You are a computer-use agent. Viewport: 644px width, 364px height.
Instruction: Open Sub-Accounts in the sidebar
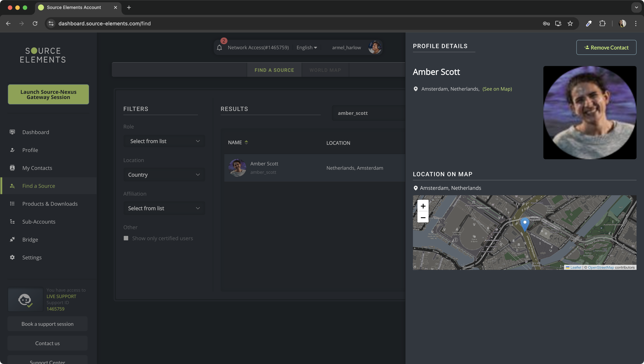tap(39, 222)
